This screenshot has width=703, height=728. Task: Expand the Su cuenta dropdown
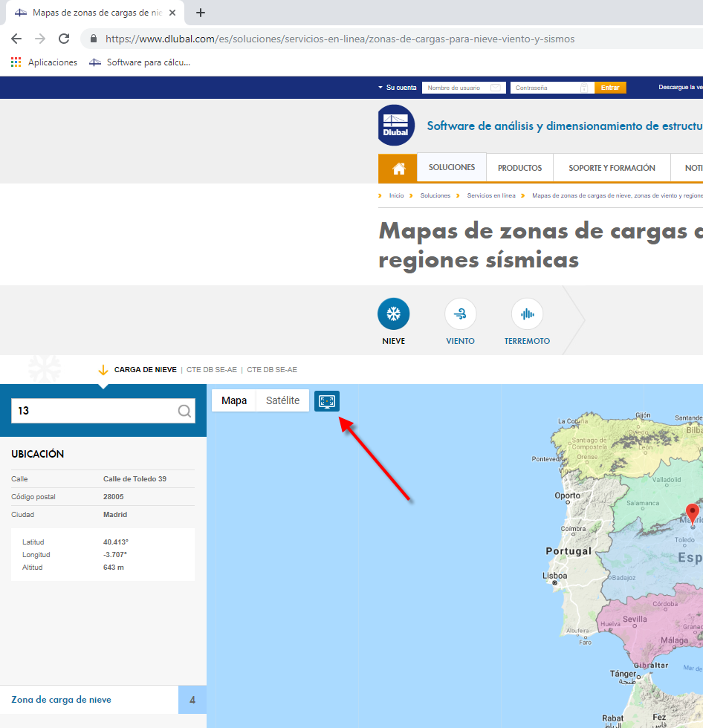[398, 88]
